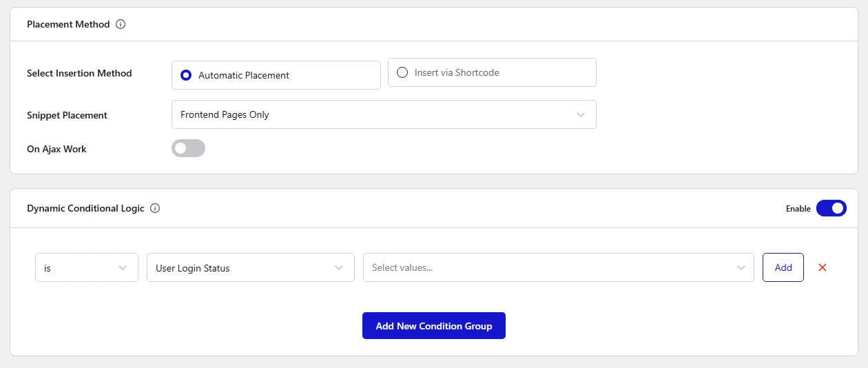868x368 pixels.
Task: Open the Select values dropdown
Action: 559,267
